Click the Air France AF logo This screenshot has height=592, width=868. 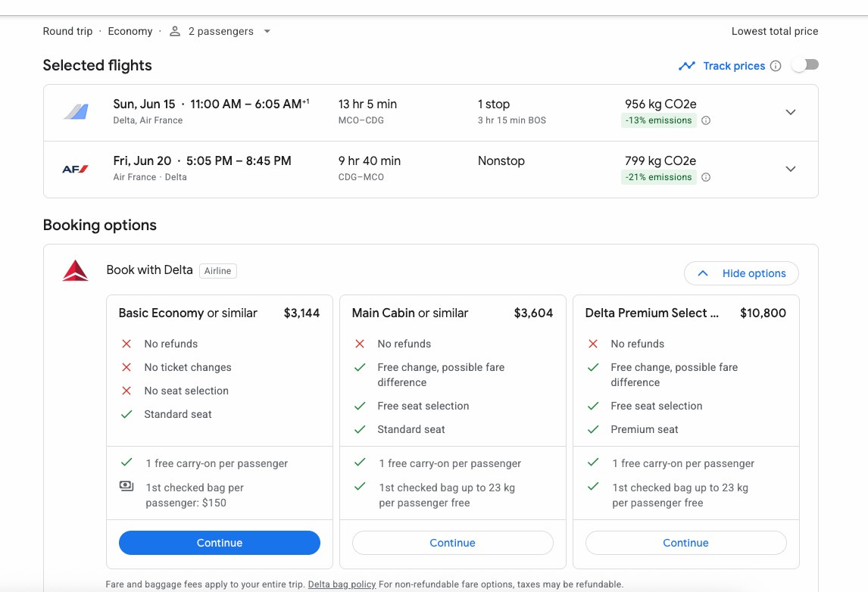(75, 170)
